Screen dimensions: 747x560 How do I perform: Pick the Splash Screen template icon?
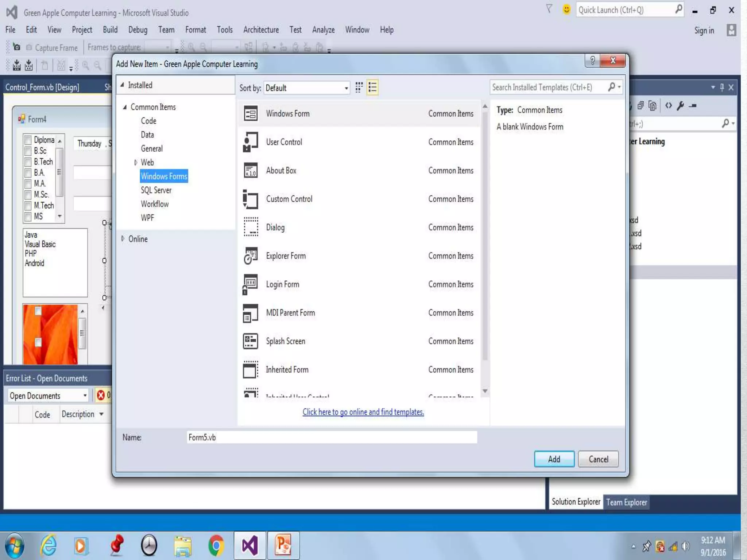(x=251, y=341)
